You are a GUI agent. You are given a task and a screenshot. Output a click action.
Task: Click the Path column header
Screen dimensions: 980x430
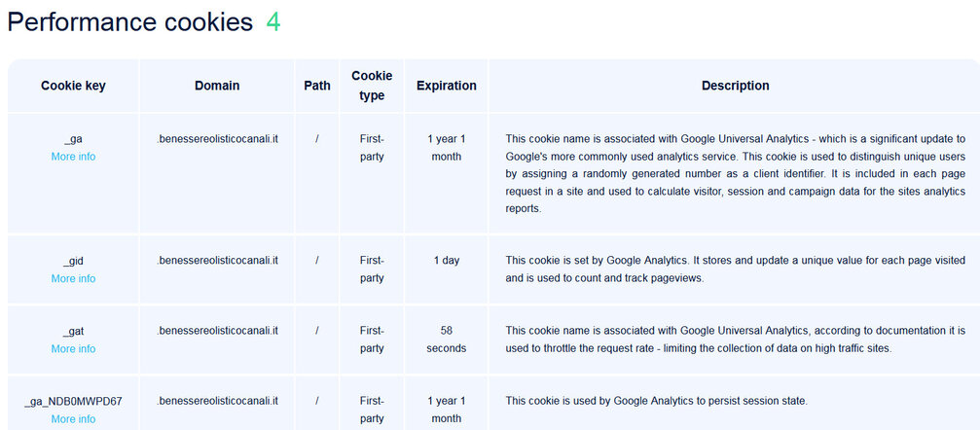317,86
